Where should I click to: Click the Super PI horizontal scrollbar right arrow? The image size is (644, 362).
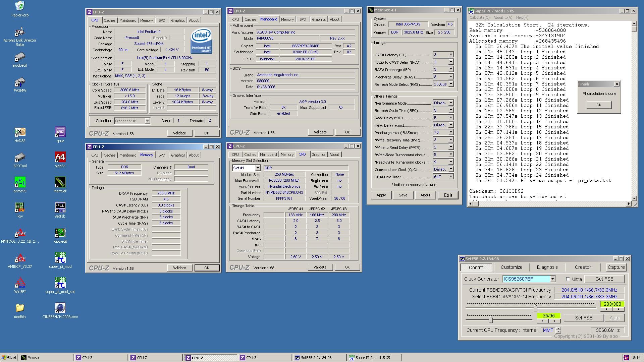pos(629,204)
